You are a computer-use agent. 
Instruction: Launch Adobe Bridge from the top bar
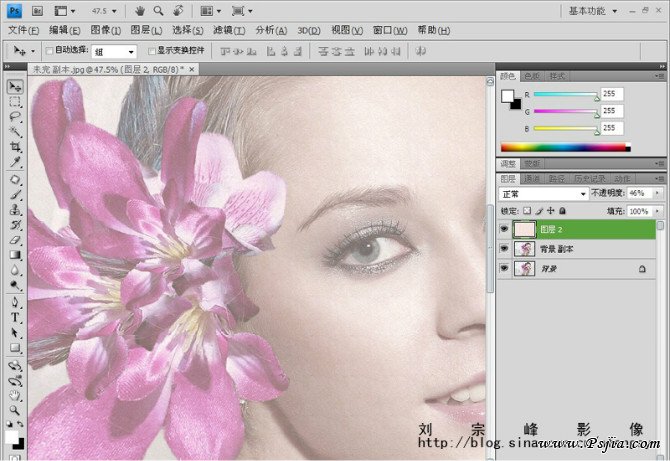tap(37, 10)
